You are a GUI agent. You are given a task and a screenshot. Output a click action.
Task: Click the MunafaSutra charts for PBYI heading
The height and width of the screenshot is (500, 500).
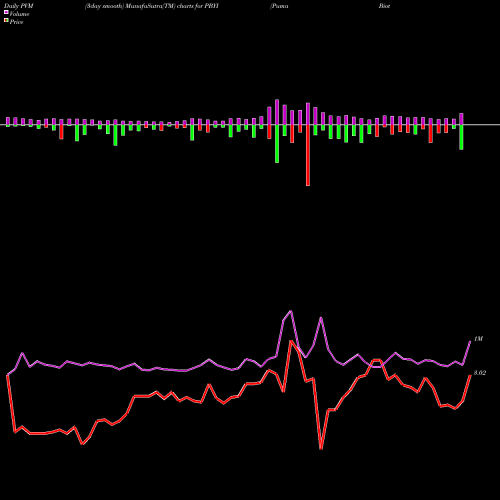[152, 6]
